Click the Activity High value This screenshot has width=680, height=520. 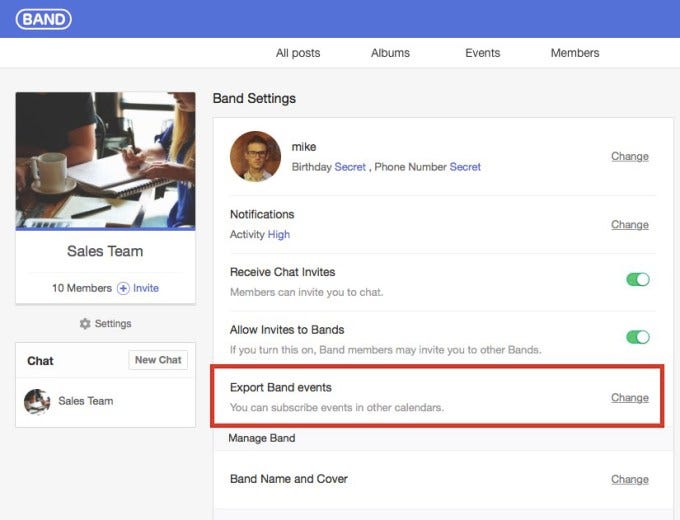(x=278, y=235)
